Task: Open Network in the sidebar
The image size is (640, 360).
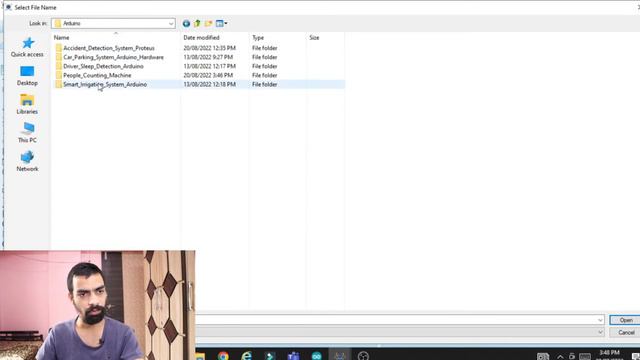Action: click(x=27, y=162)
